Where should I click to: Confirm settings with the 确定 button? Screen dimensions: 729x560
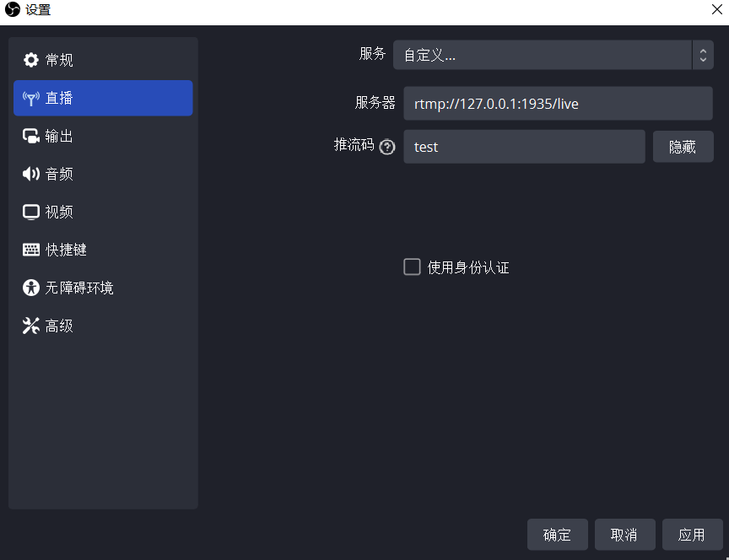558,535
